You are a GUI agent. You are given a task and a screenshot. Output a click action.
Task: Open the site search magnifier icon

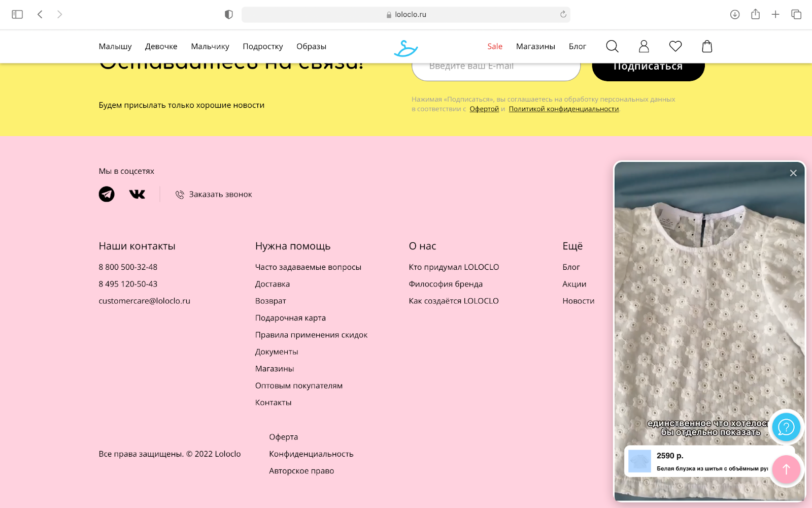(x=613, y=47)
